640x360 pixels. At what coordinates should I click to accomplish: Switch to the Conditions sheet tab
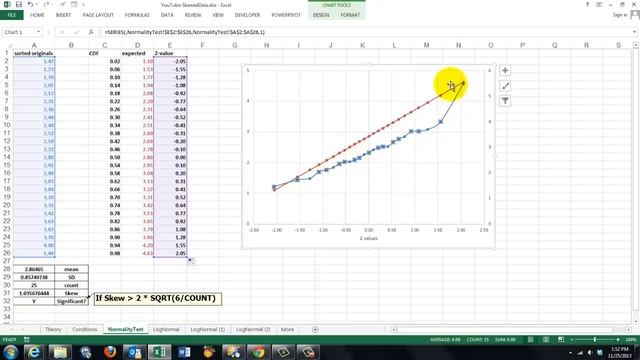click(x=84, y=329)
